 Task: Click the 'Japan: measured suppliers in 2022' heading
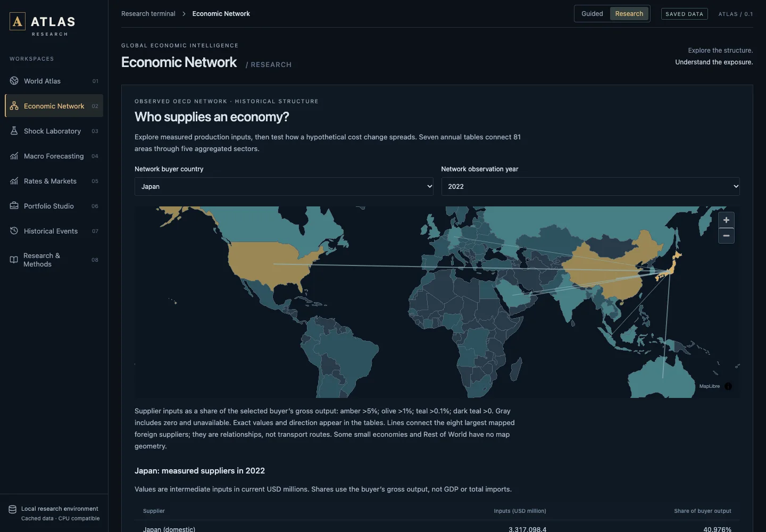[x=199, y=471]
